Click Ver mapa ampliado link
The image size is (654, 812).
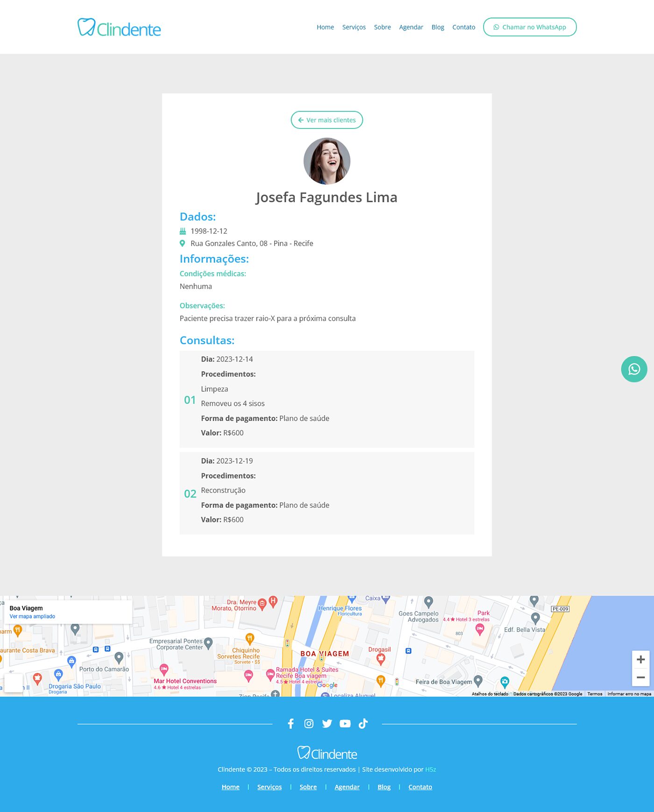(32, 617)
